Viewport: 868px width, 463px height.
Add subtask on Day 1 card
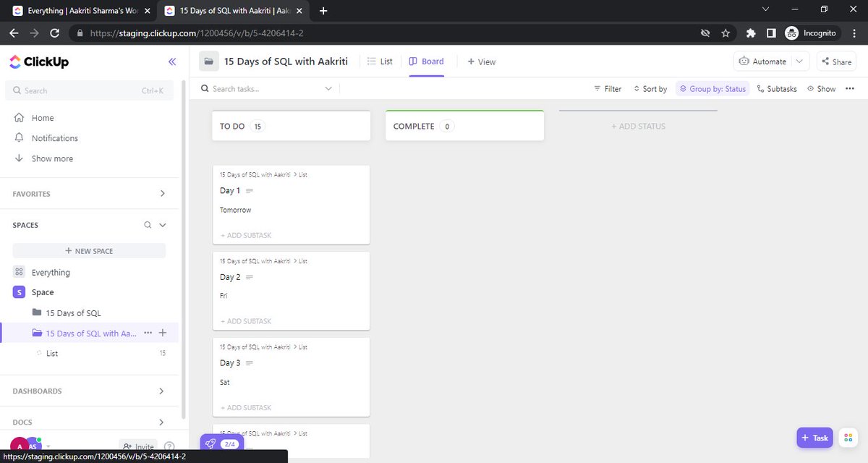(x=247, y=235)
